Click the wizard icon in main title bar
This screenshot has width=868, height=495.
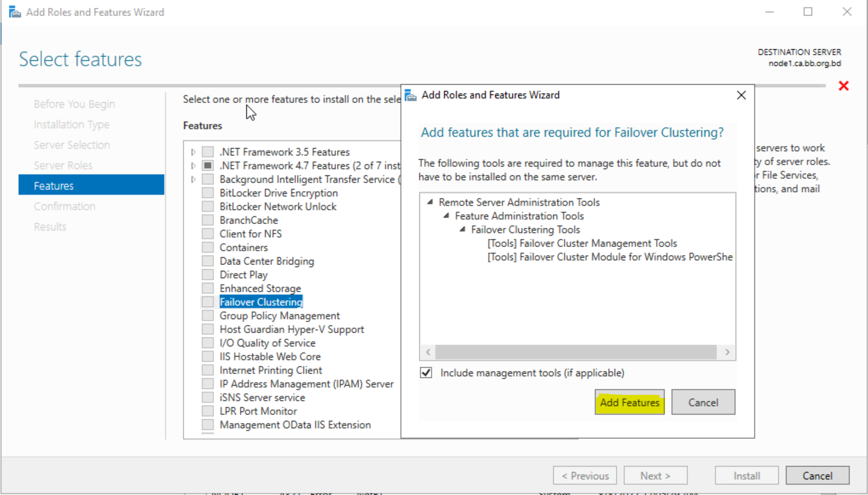point(15,12)
